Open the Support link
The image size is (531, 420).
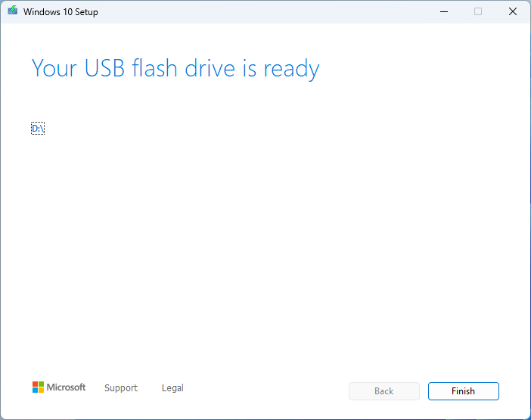121,388
